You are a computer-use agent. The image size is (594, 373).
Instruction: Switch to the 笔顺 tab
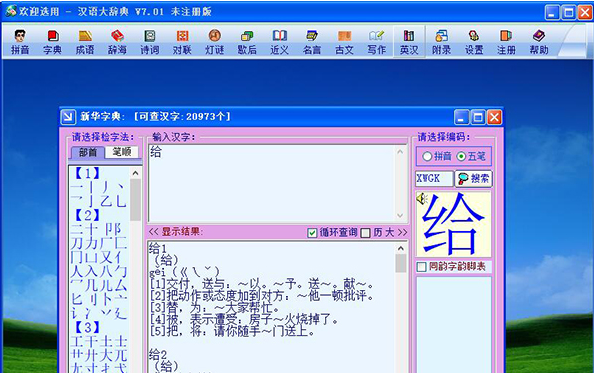click(122, 152)
